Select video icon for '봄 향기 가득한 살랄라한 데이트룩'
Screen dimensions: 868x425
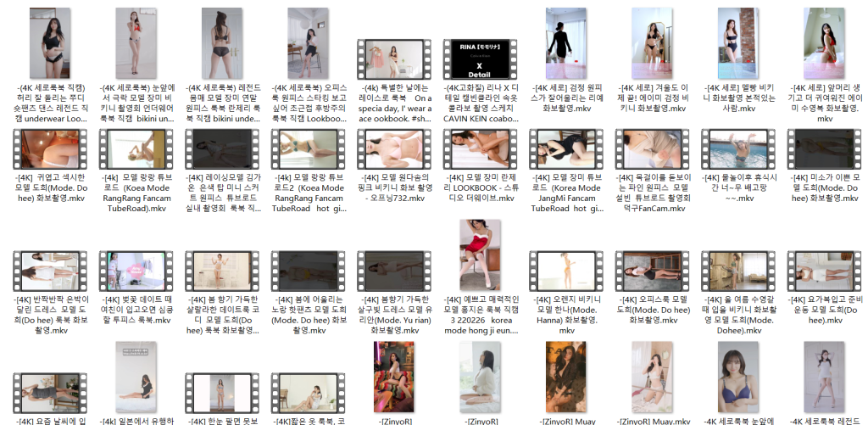pyautogui.click(x=222, y=271)
